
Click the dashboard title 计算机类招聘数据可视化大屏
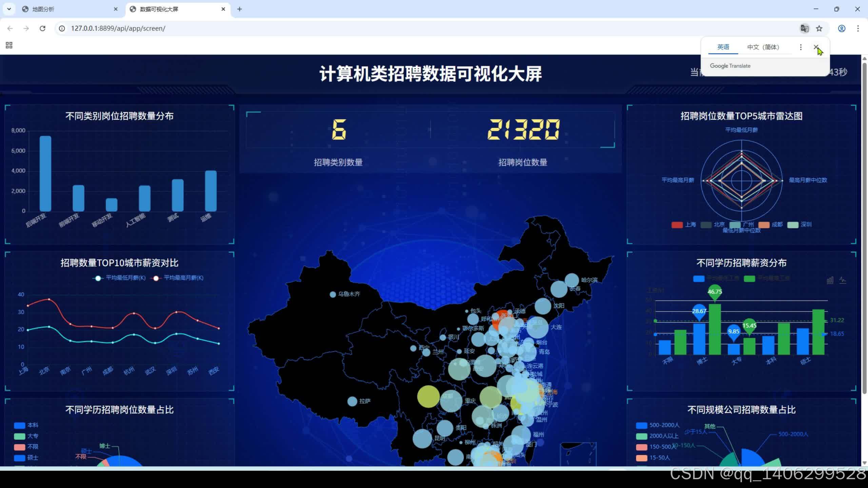(431, 74)
